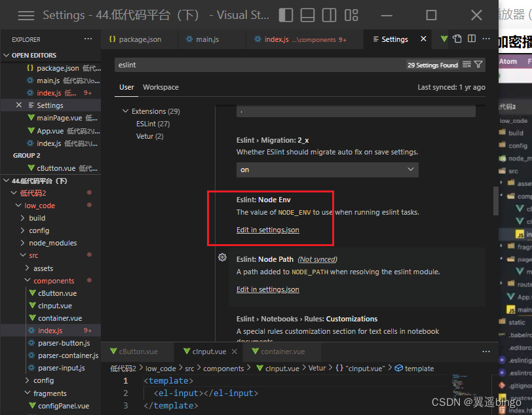Toggle secondary side bar layout icon
Image resolution: width=532 pixels, height=415 pixels.
329,15
